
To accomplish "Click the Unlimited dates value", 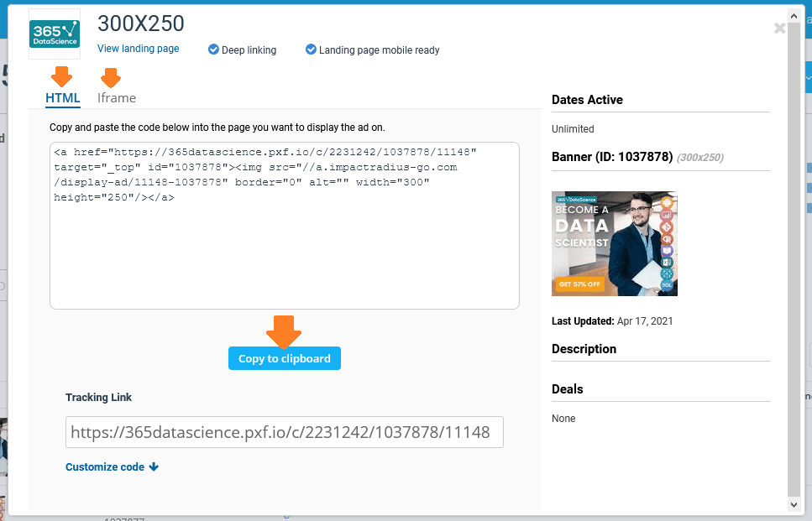I will pos(573,129).
